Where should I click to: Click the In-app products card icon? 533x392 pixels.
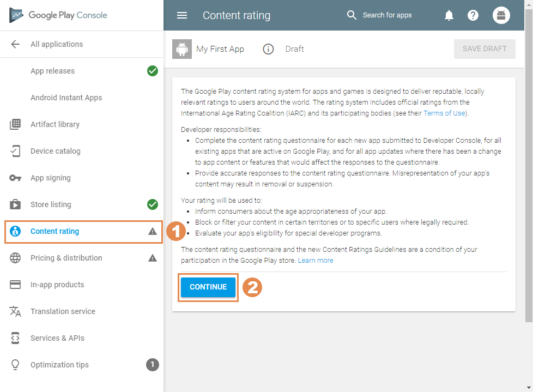(x=15, y=285)
